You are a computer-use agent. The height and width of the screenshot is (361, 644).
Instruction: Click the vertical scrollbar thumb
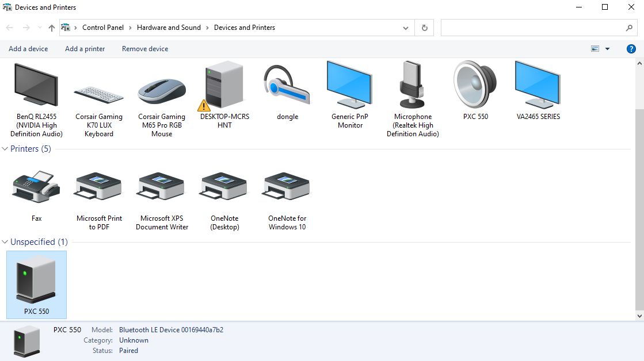(639, 209)
